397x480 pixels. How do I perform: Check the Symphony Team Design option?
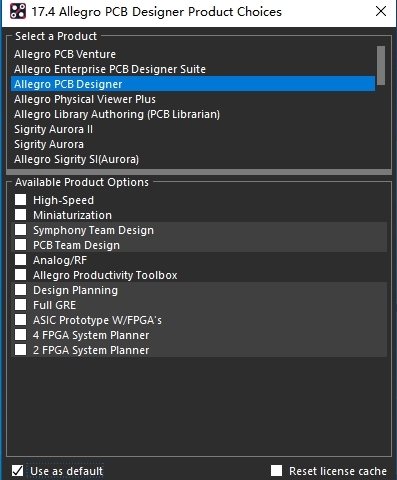click(x=20, y=230)
